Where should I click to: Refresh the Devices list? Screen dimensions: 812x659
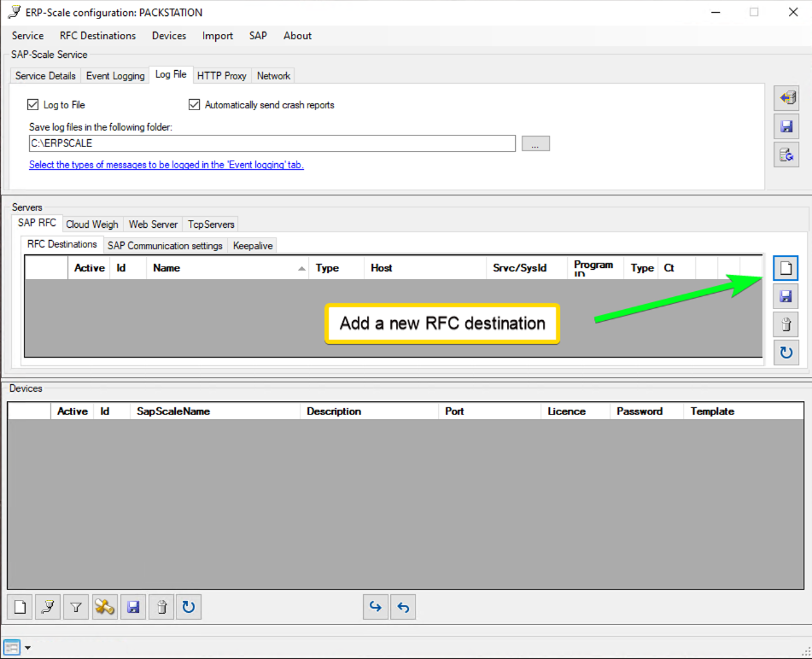189,607
